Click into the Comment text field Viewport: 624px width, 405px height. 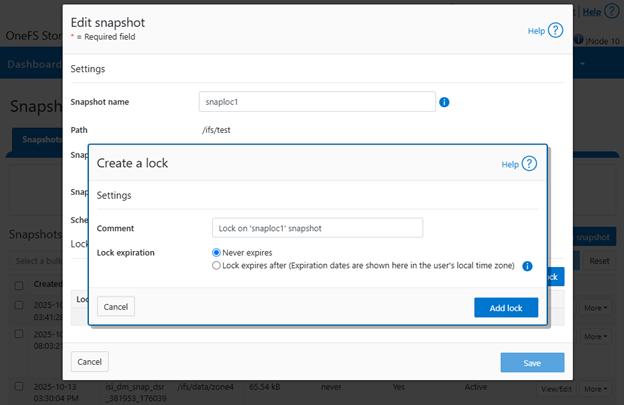pos(317,228)
